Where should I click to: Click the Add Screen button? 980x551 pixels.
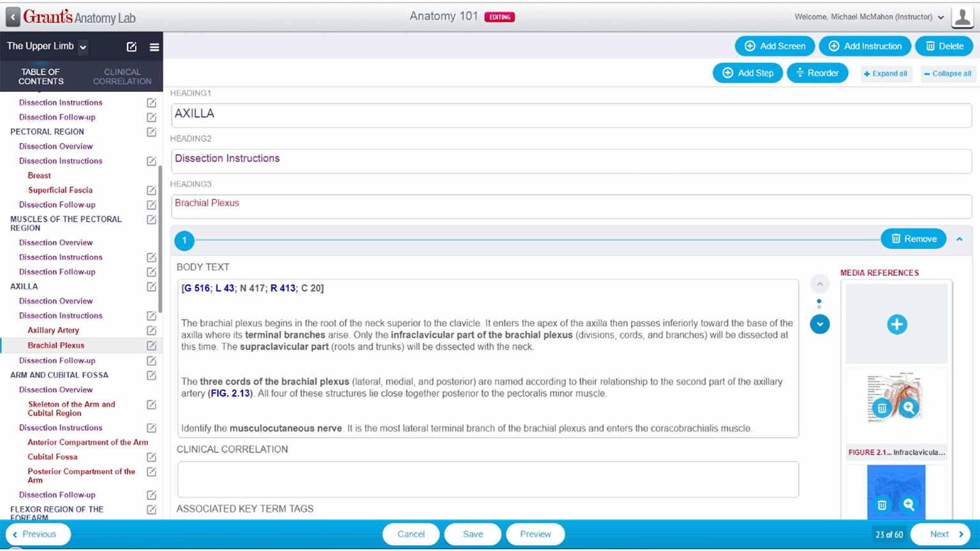[x=775, y=46]
